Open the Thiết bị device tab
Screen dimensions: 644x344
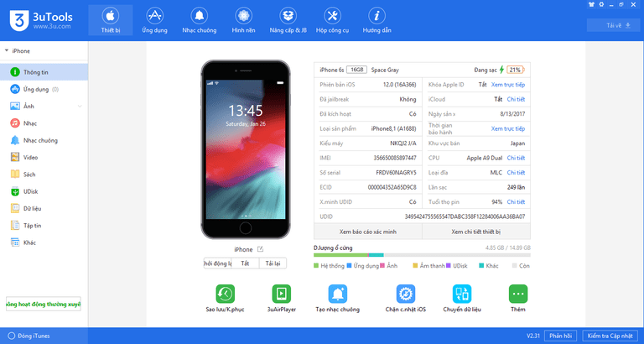point(111,20)
